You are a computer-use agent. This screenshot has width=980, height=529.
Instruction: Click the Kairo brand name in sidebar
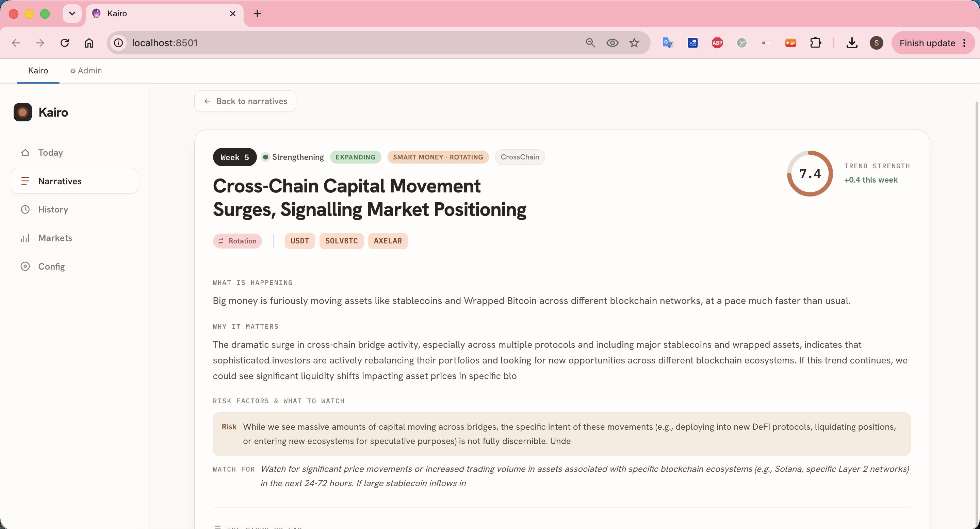pyautogui.click(x=53, y=112)
